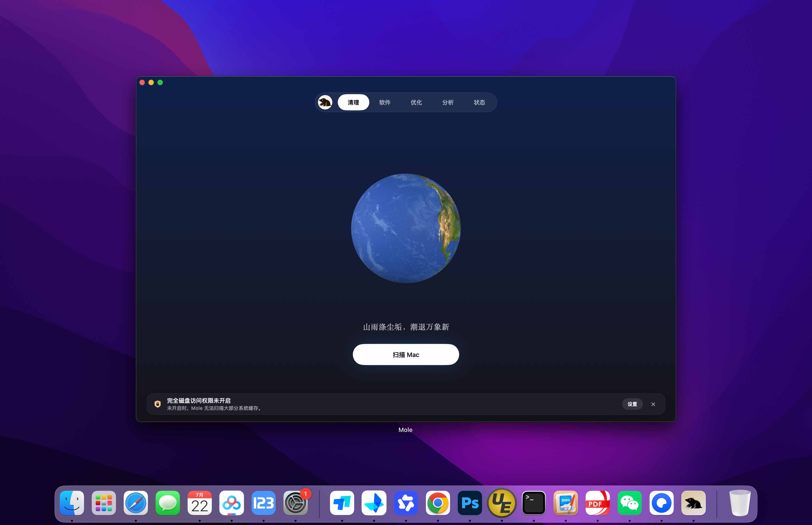Image resolution: width=812 pixels, height=525 pixels.
Task: Open the blue circle chat app in Dock
Action: point(661,503)
